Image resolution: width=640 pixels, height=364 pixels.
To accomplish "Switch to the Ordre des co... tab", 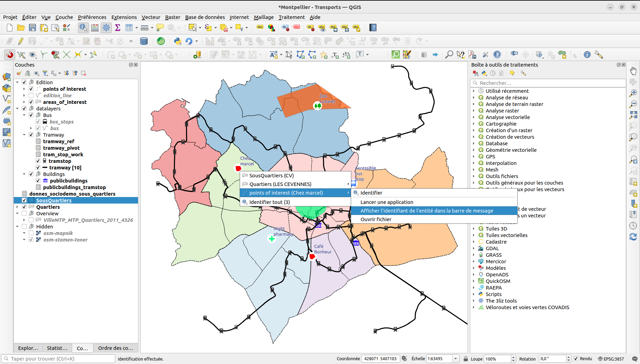I will tap(116, 348).
